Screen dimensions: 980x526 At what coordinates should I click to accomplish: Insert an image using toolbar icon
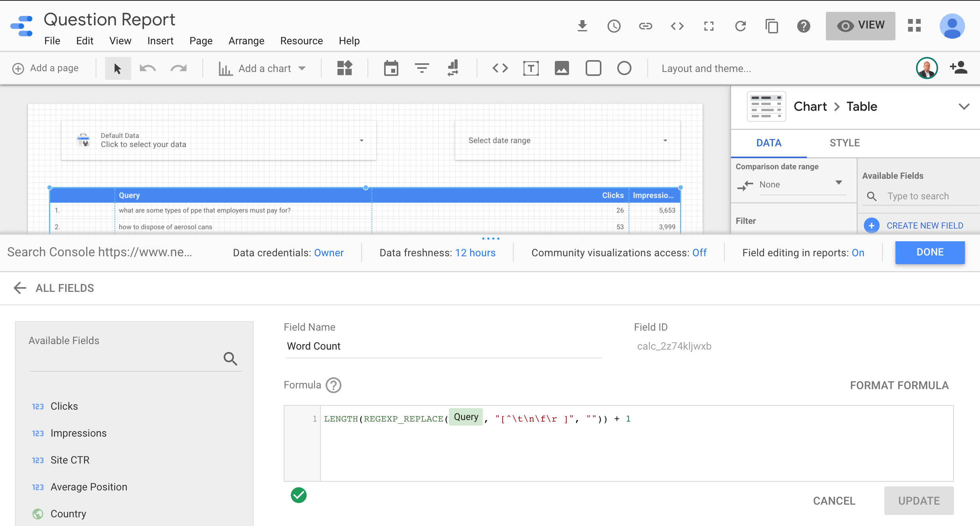(562, 68)
